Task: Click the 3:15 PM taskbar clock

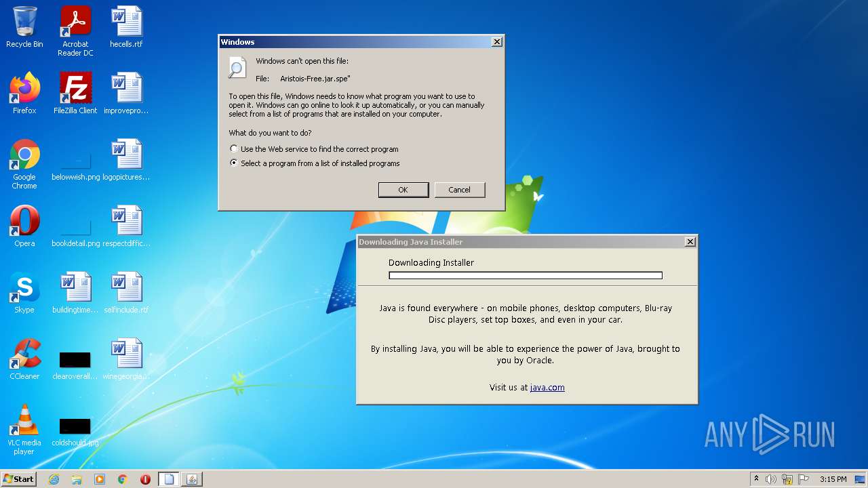Action: (833, 479)
